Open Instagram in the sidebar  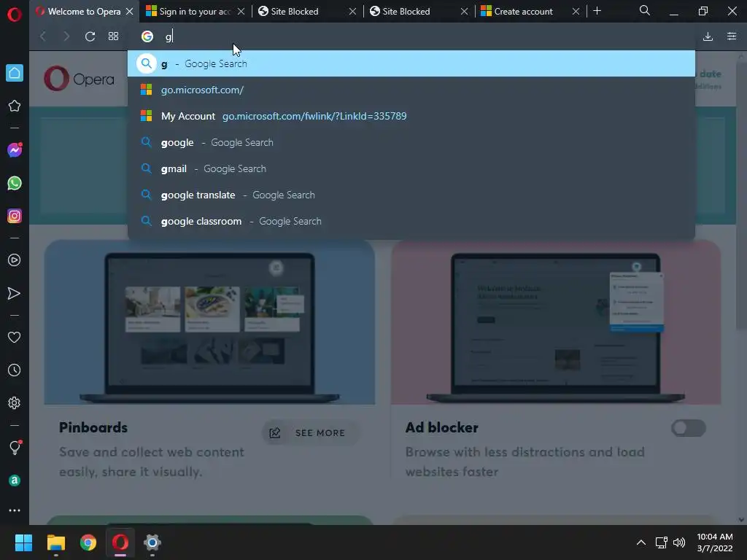[x=15, y=216]
